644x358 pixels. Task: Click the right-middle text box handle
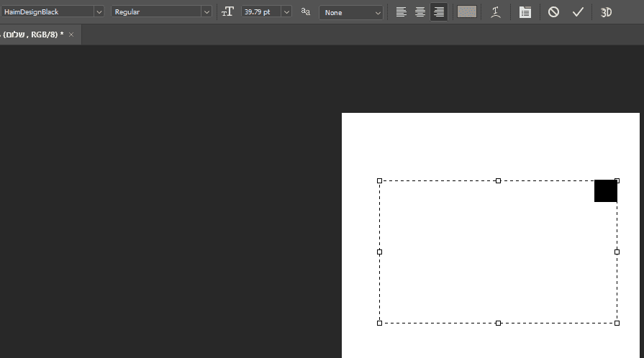coord(617,252)
